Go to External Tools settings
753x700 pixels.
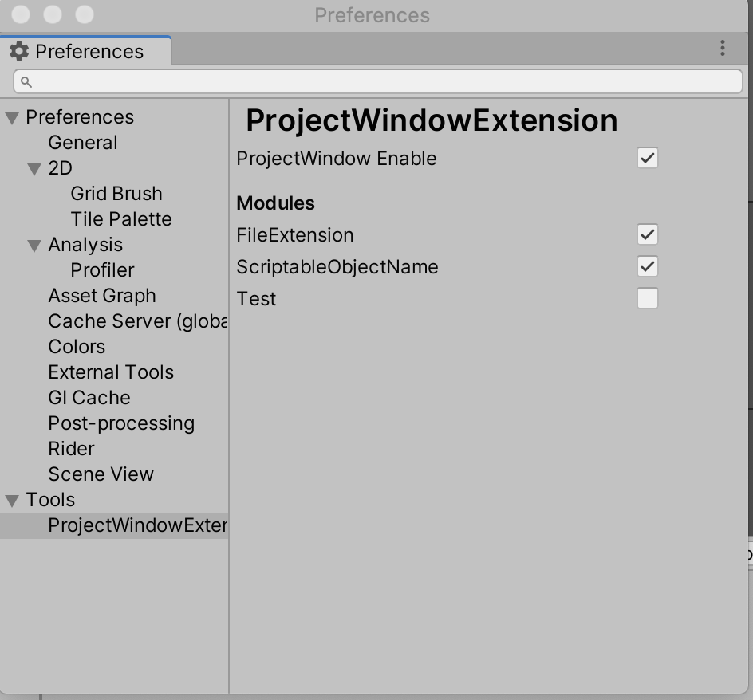[x=111, y=372]
